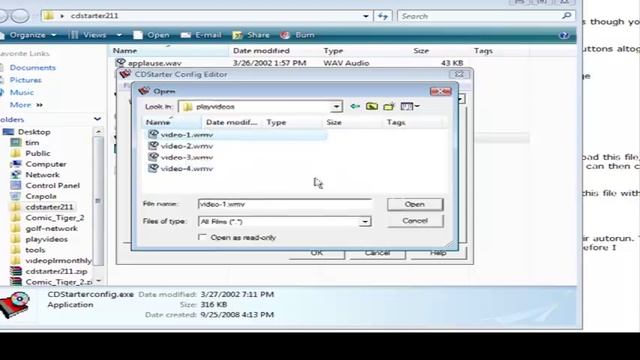Go back with the green arrow icon

tap(355, 107)
